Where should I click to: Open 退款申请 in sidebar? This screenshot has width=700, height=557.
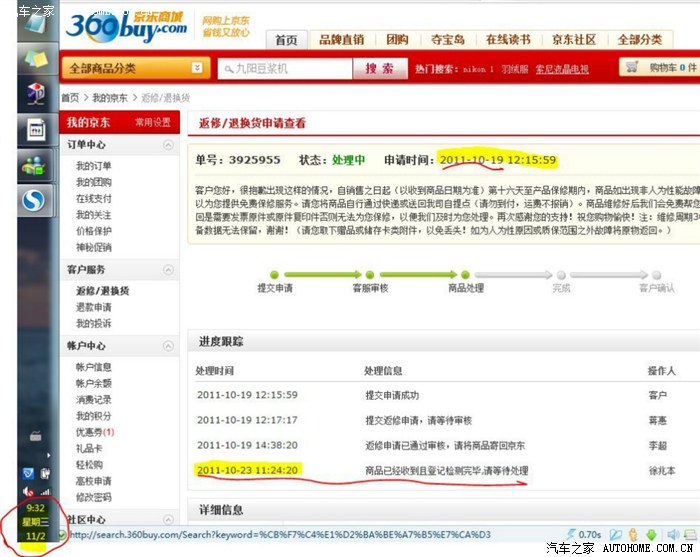point(94,307)
